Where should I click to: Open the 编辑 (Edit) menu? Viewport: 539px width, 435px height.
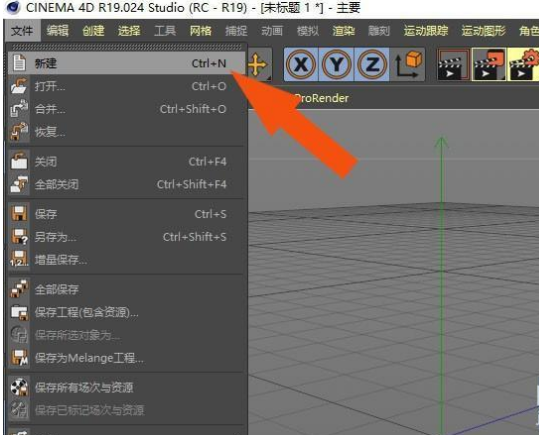(x=57, y=31)
